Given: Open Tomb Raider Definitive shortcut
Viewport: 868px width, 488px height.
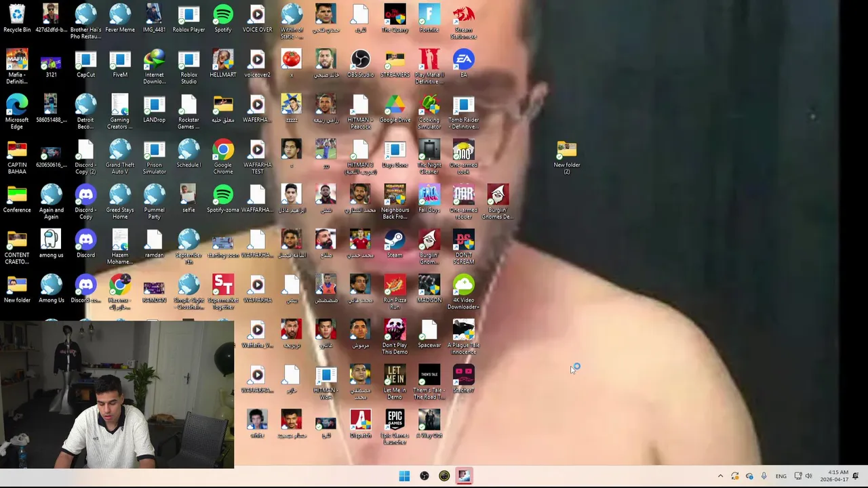Looking at the screenshot, I should pos(463,113).
